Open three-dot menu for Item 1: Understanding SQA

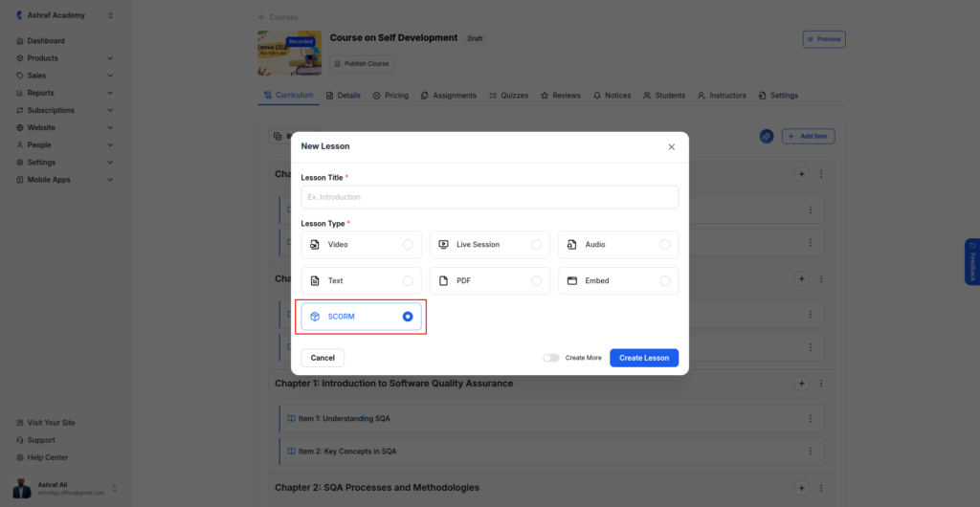point(810,418)
